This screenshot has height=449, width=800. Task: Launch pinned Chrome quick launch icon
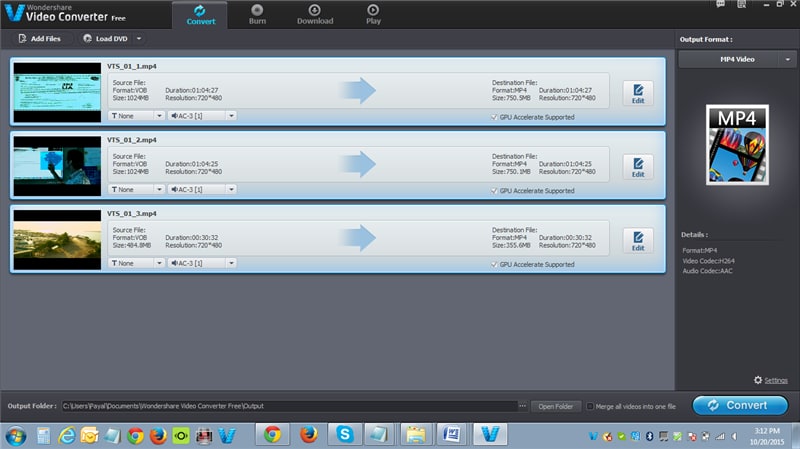pyautogui.click(x=135, y=436)
